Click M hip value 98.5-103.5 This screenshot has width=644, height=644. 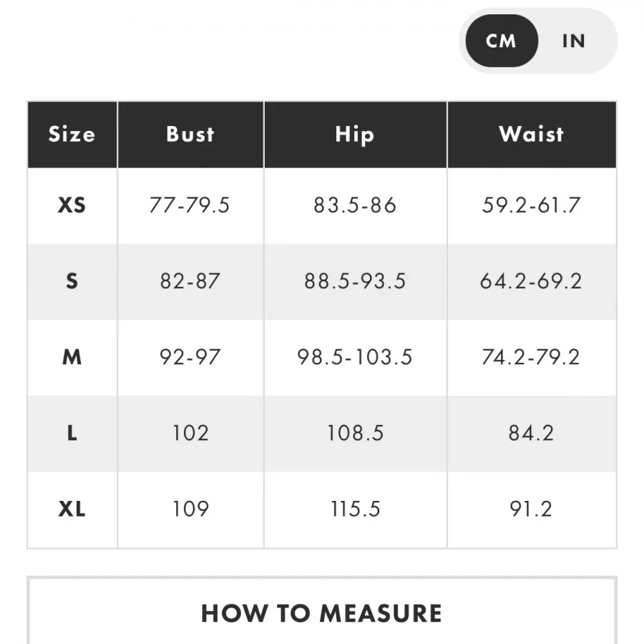tap(355, 357)
